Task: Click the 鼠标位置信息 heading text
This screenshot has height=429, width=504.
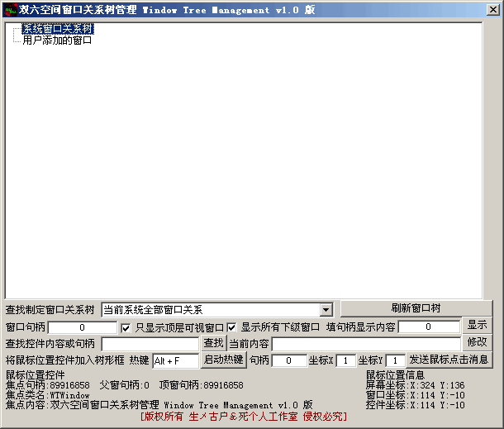Action: click(396, 375)
